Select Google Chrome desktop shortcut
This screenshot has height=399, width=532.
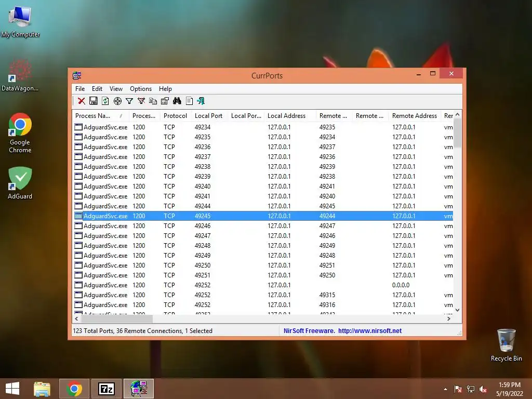20,133
